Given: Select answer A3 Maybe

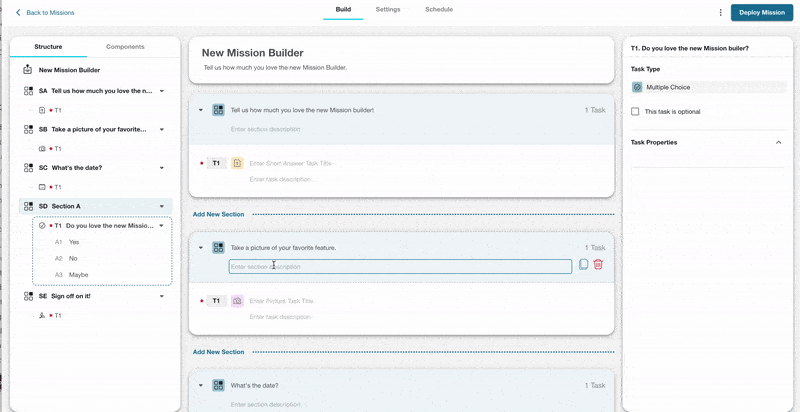Looking at the screenshot, I should (x=78, y=275).
